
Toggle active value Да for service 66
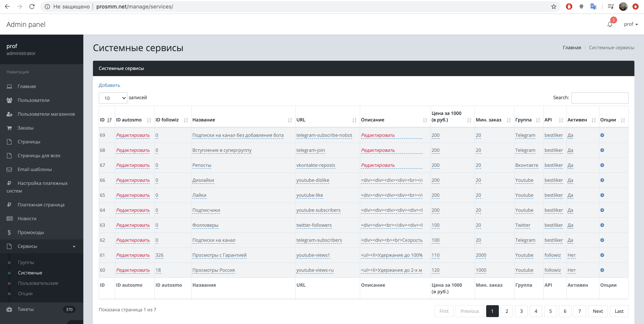570,180
